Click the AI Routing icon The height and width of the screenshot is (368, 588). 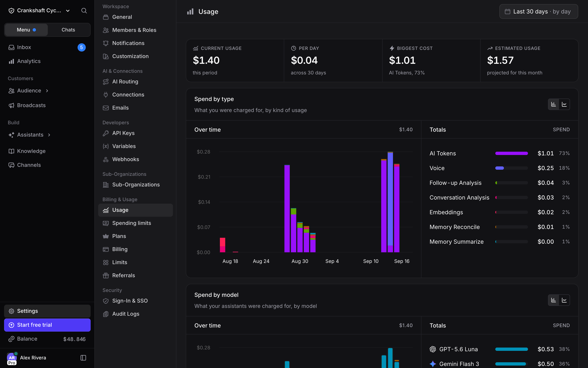click(106, 82)
